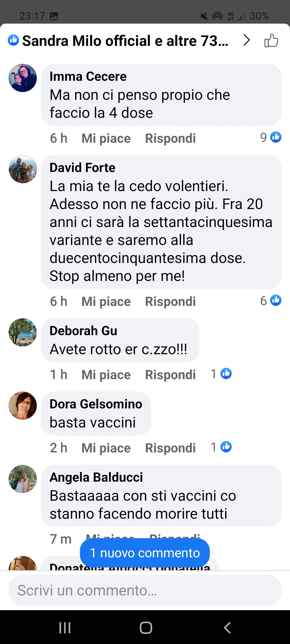Toggle Mi piace on Deborah Gu's comment

click(106, 375)
